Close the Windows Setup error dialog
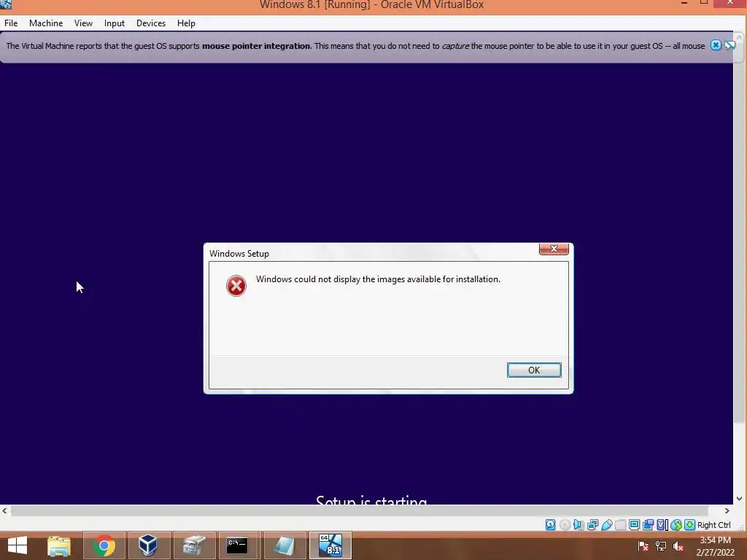This screenshot has width=747, height=560. click(x=554, y=249)
